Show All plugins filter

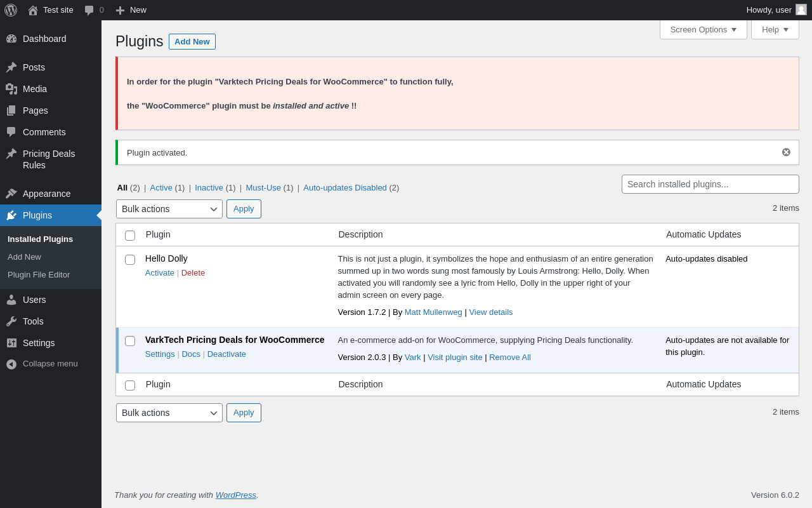click(122, 188)
